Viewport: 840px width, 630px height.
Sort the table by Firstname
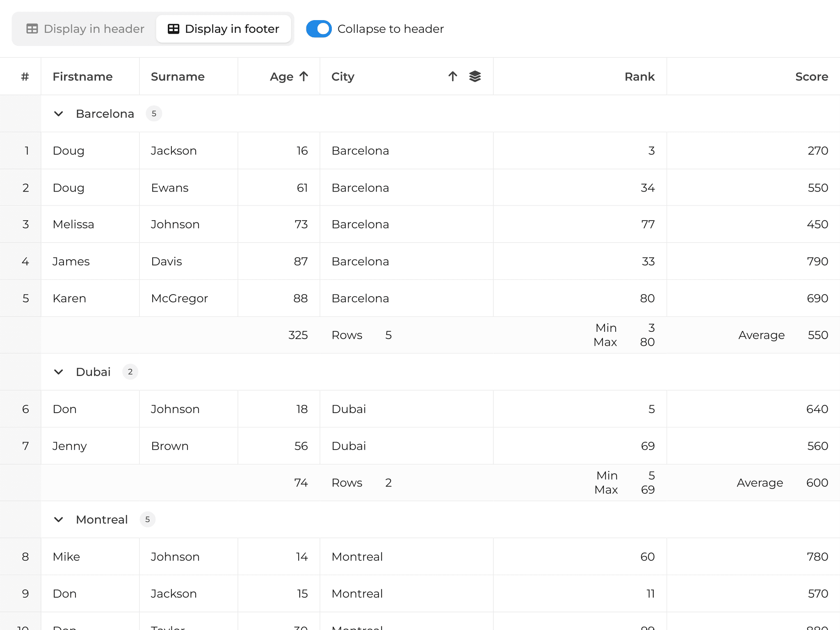[82, 76]
